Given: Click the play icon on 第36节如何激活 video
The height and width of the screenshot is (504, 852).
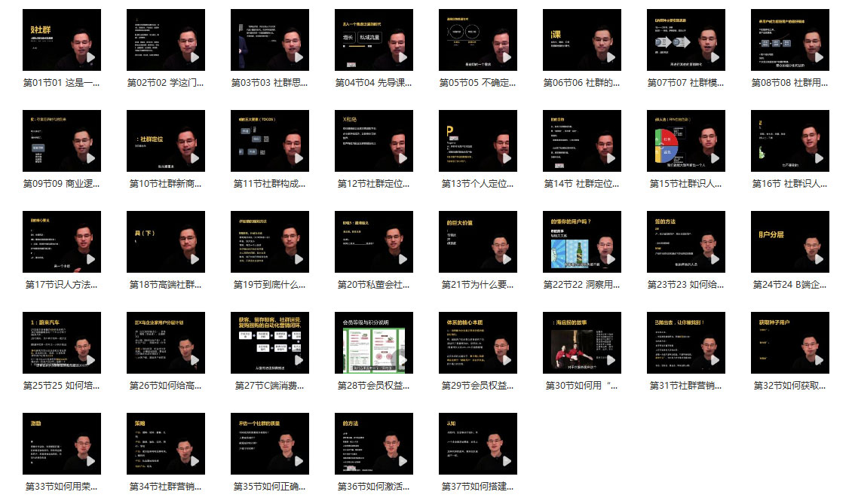Looking at the screenshot, I should (x=403, y=461).
